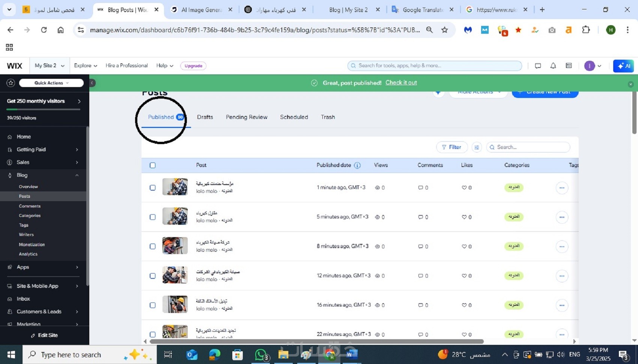Open WhatsApp from the taskbar
The width and height of the screenshot is (638, 364).
(x=260, y=355)
